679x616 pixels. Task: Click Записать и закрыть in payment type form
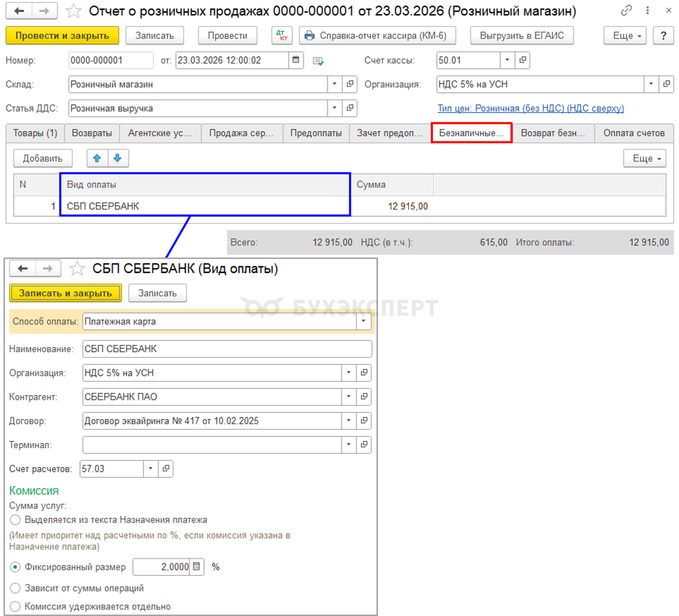pyautogui.click(x=65, y=293)
